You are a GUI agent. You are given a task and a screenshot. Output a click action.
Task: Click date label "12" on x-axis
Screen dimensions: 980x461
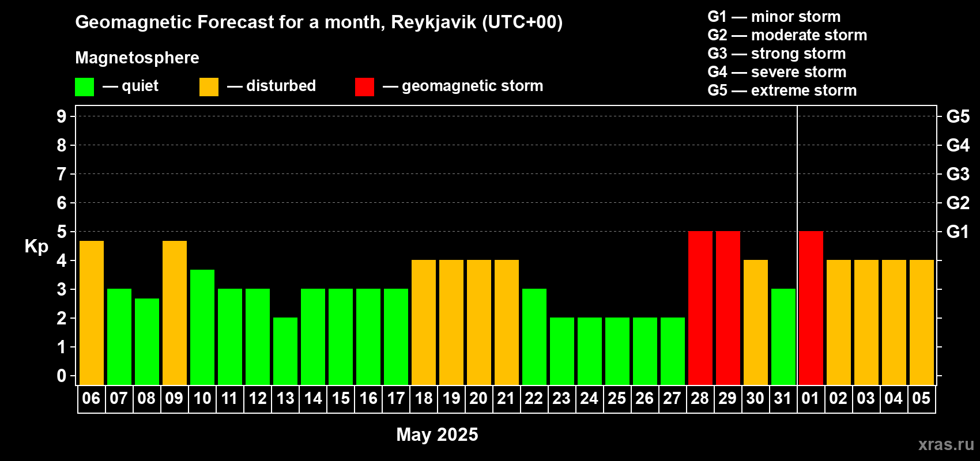[258, 398]
